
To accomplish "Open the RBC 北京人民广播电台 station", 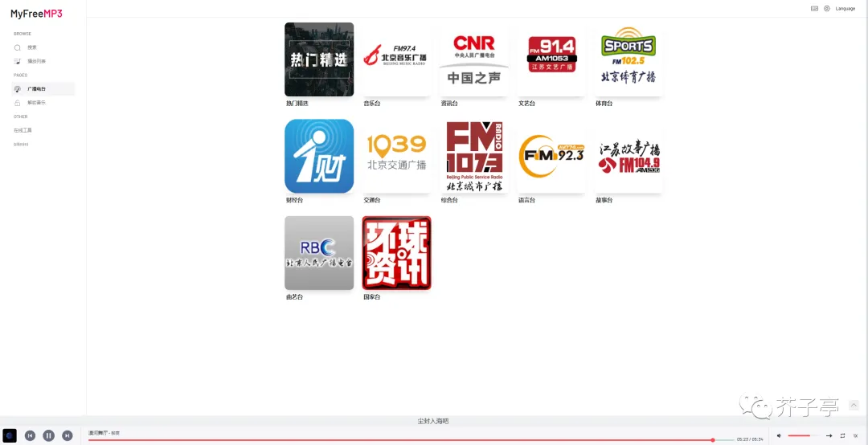I will pos(319,253).
